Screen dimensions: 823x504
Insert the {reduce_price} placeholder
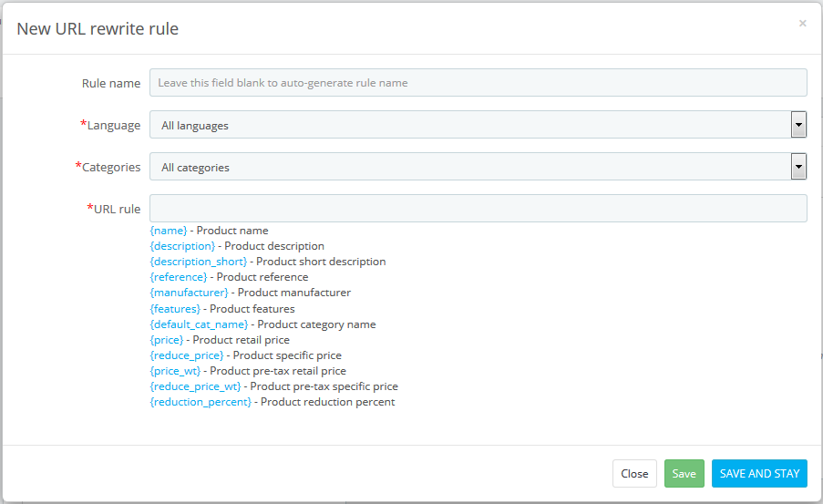186,355
